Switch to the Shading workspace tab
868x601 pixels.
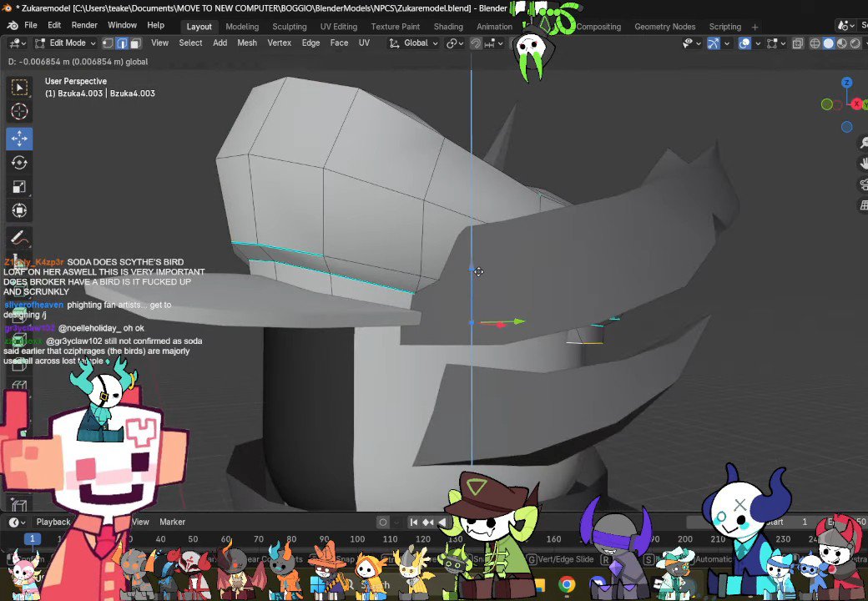[x=448, y=27]
